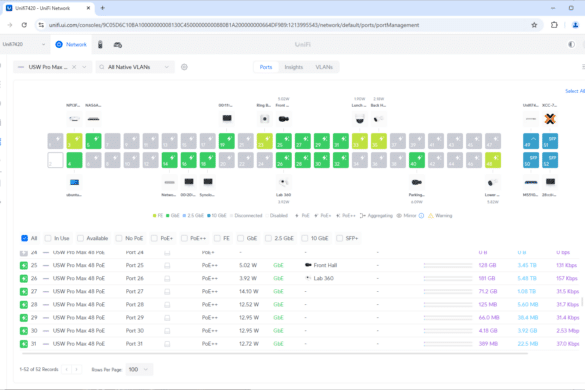Image resolution: width=585 pixels, height=390 pixels.
Task: Click the Parking camera device icon
Action: (417, 182)
